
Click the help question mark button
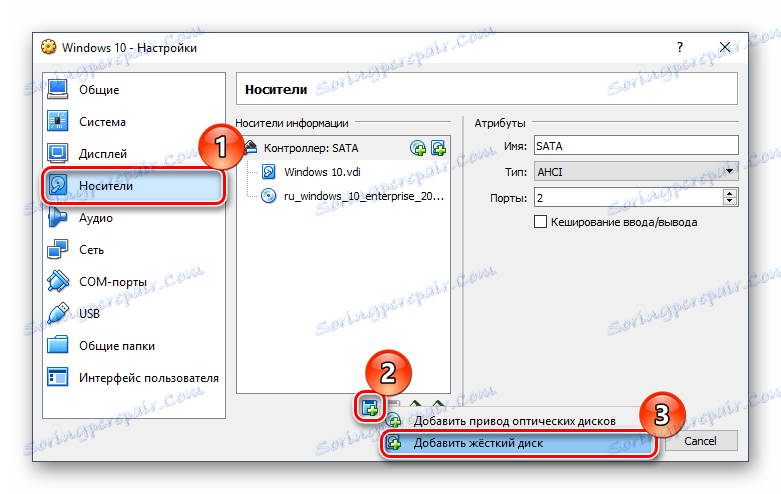pos(680,47)
